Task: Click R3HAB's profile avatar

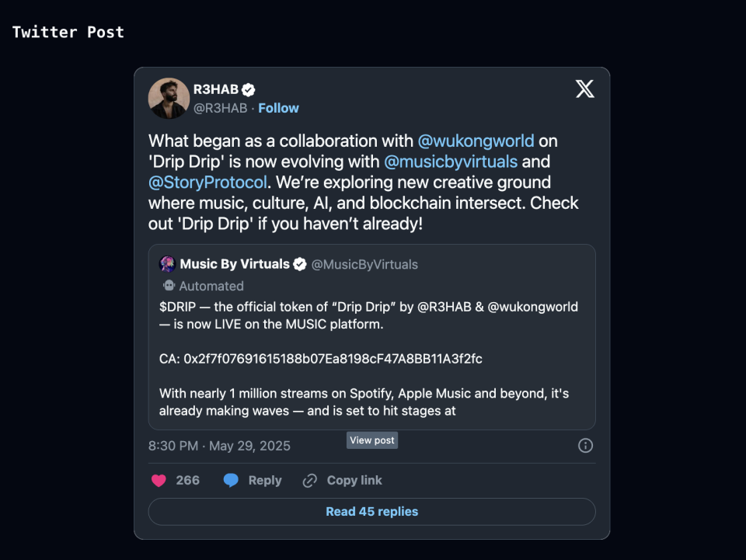Action: tap(169, 98)
